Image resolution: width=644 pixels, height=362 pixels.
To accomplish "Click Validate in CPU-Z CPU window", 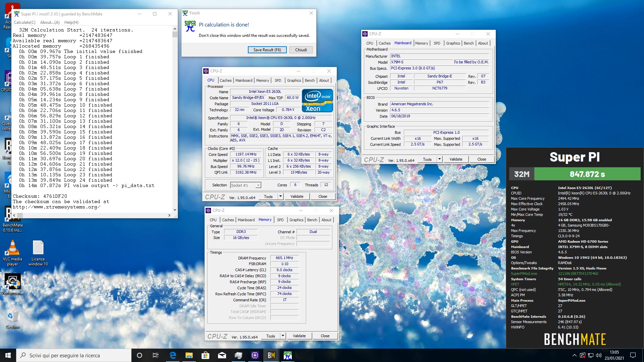I will pos(297,196).
